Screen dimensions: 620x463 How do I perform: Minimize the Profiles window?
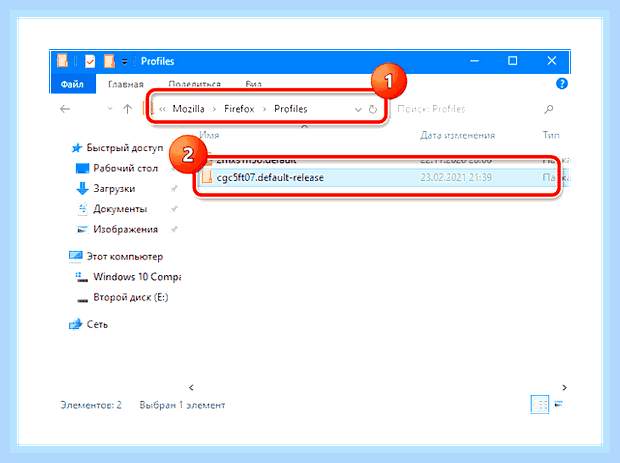pos(474,61)
